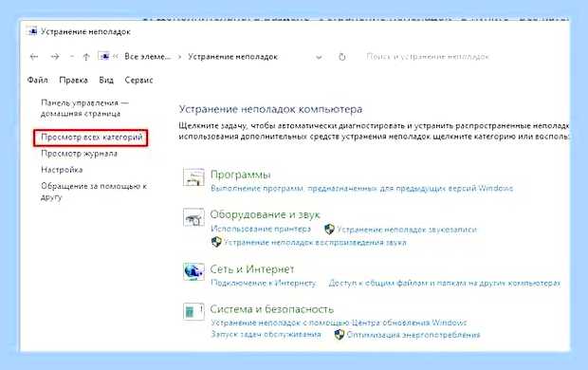Screen dimensions: 588x370
Task: Click the Control Panel icon in address bar
Action: 104,56
